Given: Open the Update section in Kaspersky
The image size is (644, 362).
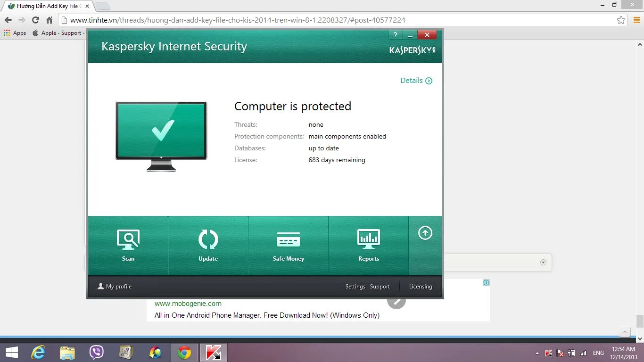Looking at the screenshot, I should pyautogui.click(x=208, y=246).
